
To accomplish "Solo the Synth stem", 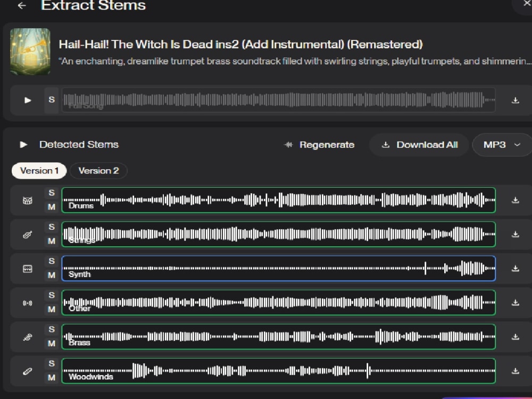I will coord(52,261).
